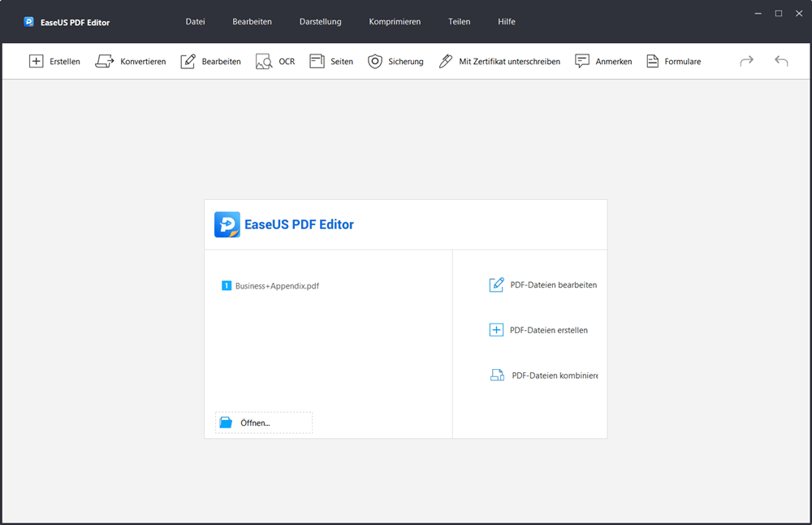812x525 pixels.
Task: Click the Sicherung shield icon
Action: [375, 62]
